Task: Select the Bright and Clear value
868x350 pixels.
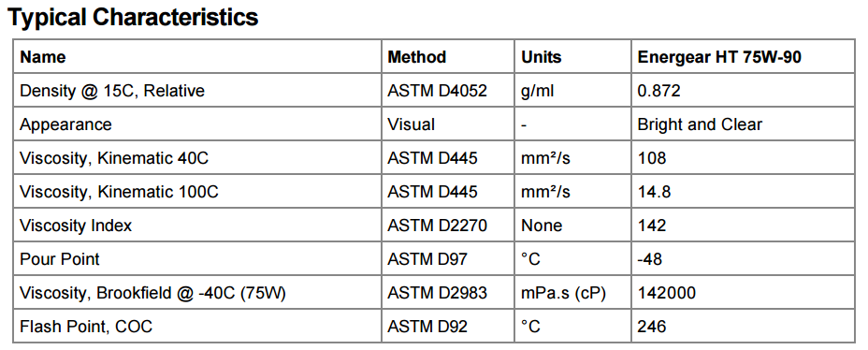Action: [x=700, y=124]
